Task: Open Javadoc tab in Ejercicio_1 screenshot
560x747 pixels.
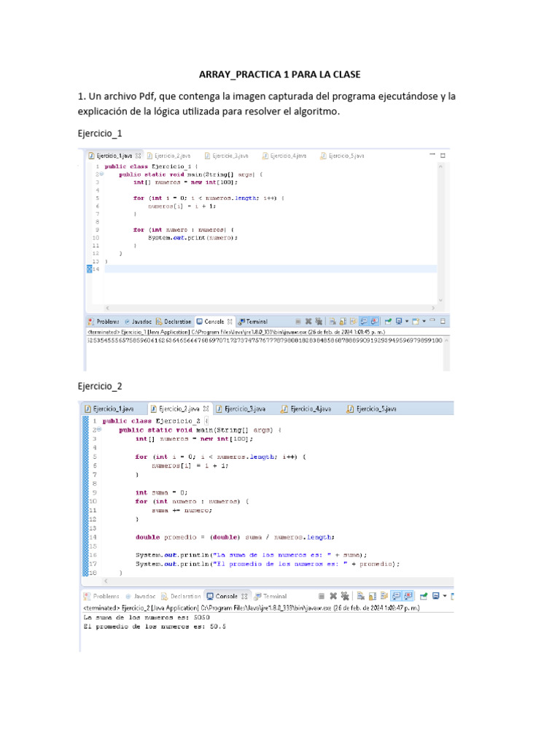Action: (x=138, y=322)
